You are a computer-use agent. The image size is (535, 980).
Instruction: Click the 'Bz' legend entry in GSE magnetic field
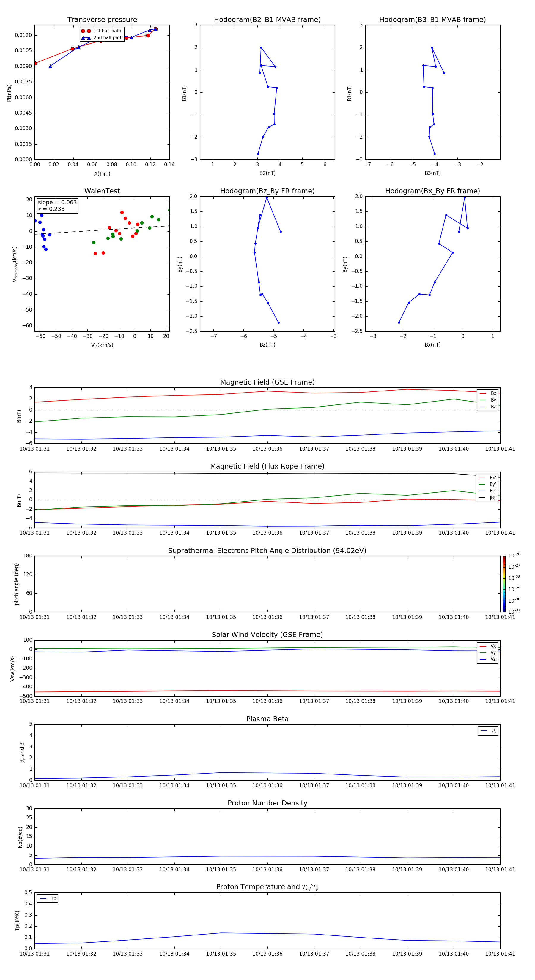click(x=488, y=407)
